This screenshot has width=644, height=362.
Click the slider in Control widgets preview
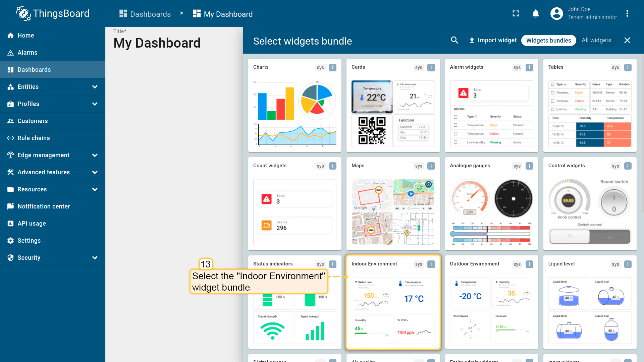590,237
